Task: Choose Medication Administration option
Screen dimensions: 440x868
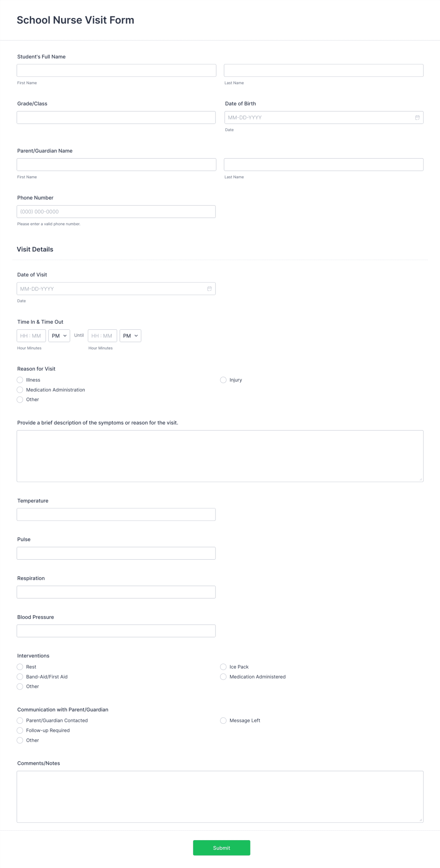Action: click(20, 389)
